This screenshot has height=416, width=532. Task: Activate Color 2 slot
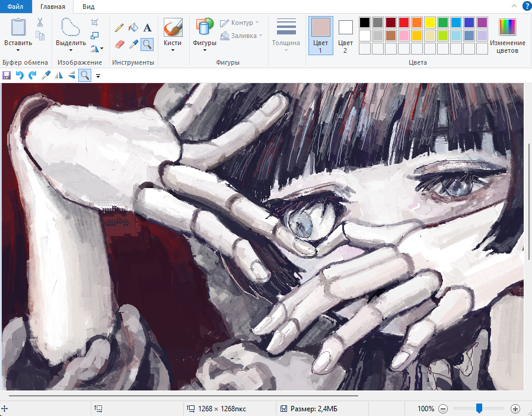345,36
